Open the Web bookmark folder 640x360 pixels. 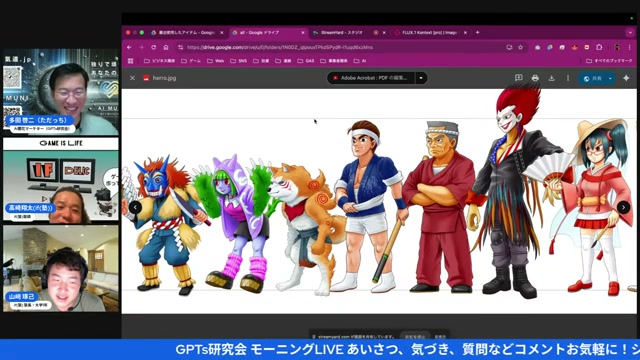[216, 61]
